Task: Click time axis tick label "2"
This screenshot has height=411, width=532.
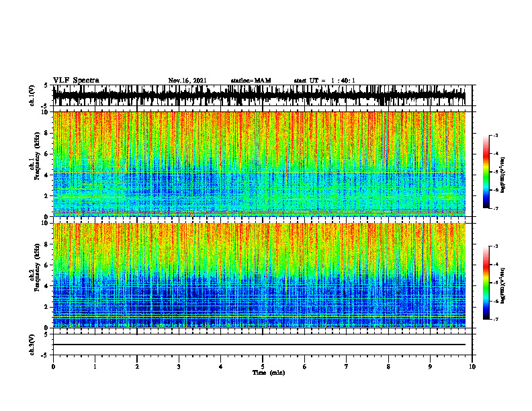Action: [x=137, y=367]
